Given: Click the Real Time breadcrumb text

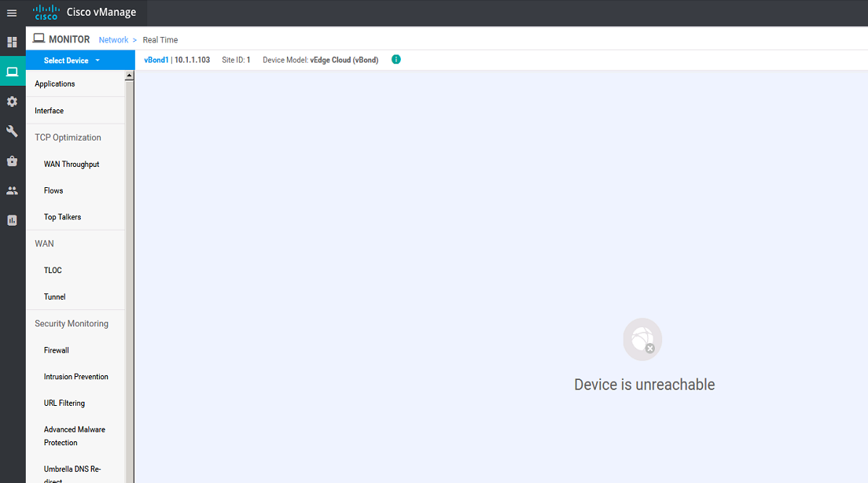Looking at the screenshot, I should [x=160, y=40].
